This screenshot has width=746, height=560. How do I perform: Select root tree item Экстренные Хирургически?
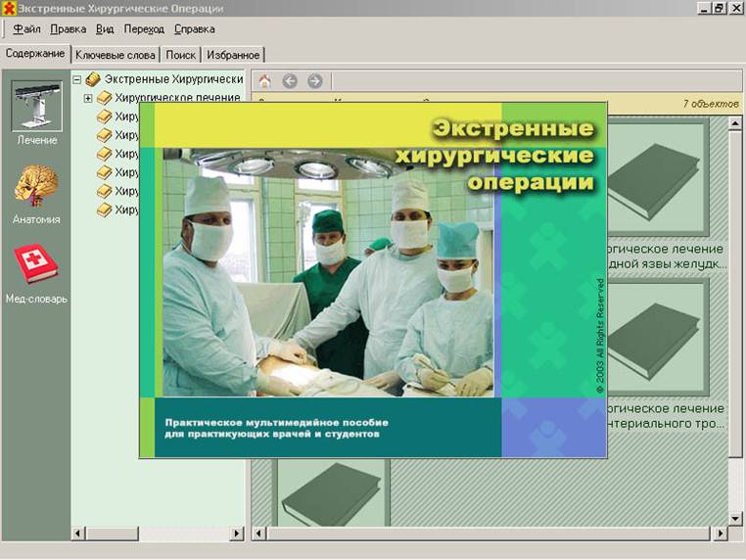[172, 79]
